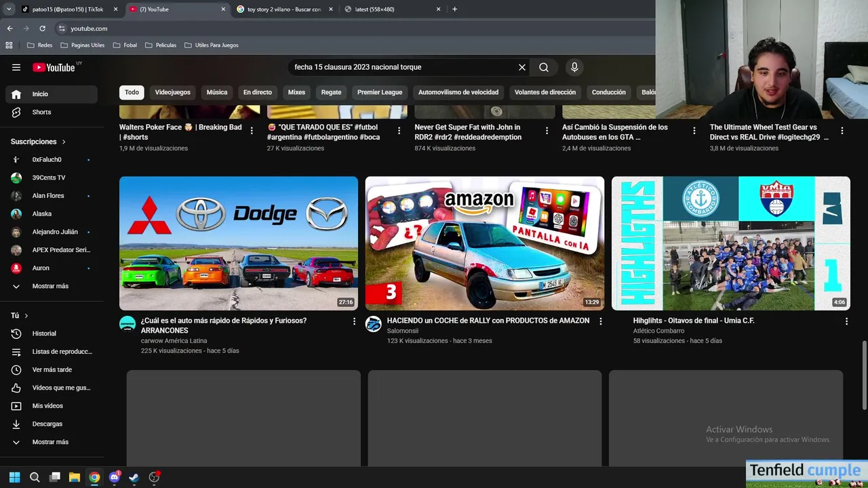The width and height of the screenshot is (868, 488).
Task: Switch to toy story 2 villano tab
Action: point(284,9)
